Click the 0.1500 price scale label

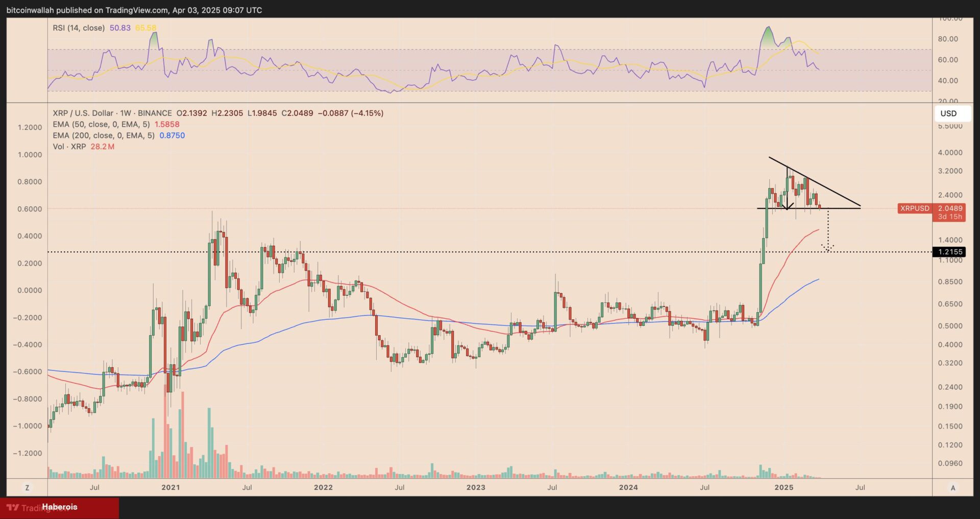(950, 427)
